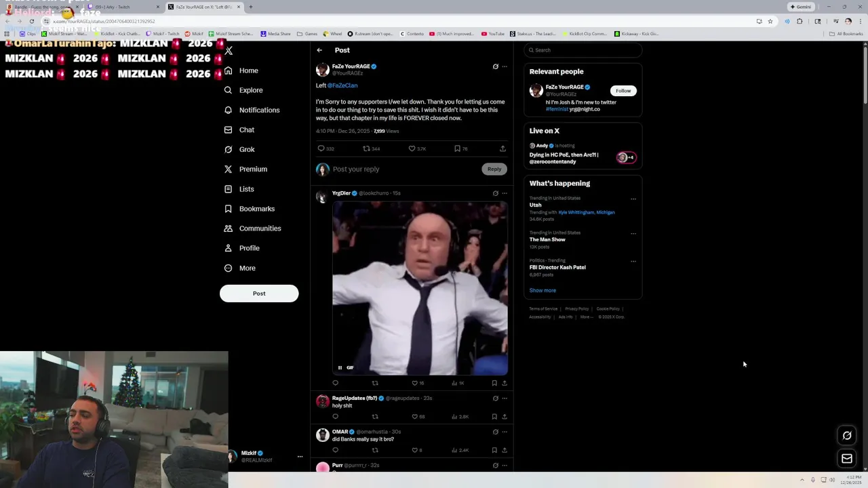This screenshot has width=868, height=488.
Task: Share the YrgDier GIF reply
Action: click(504, 383)
